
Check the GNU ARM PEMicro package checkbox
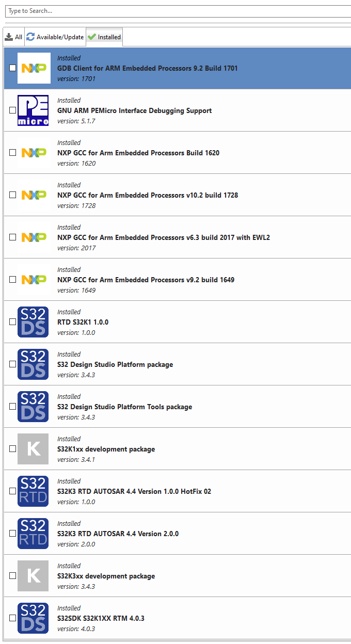point(12,110)
